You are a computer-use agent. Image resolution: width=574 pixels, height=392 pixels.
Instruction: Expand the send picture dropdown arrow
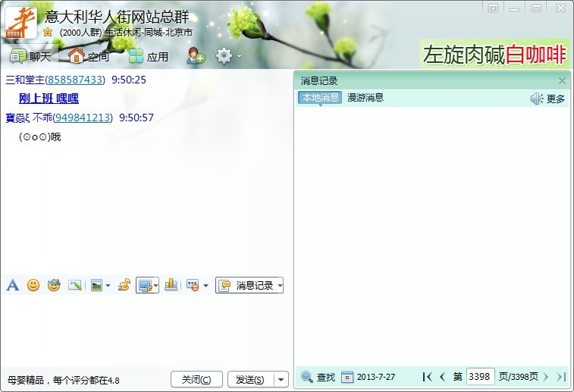pyautogui.click(x=108, y=286)
